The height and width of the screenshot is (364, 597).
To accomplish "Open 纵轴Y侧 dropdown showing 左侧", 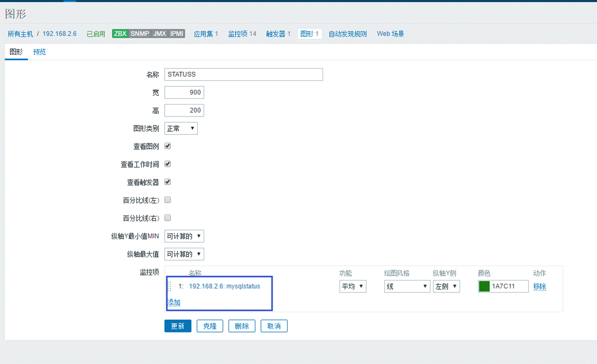I will [x=446, y=286].
